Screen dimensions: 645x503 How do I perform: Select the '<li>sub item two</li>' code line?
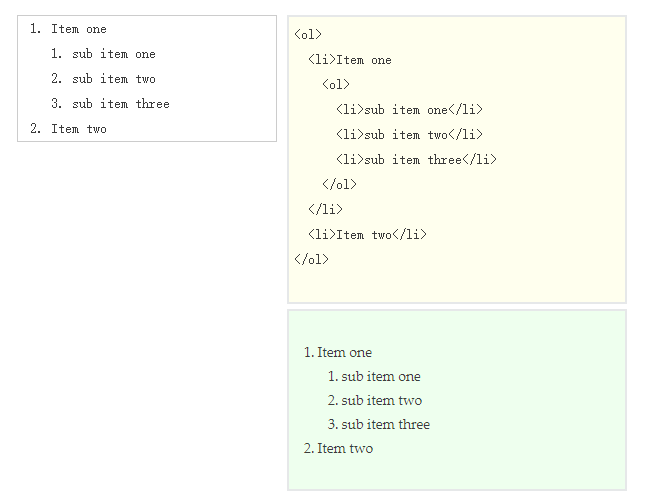[x=409, y=135]
